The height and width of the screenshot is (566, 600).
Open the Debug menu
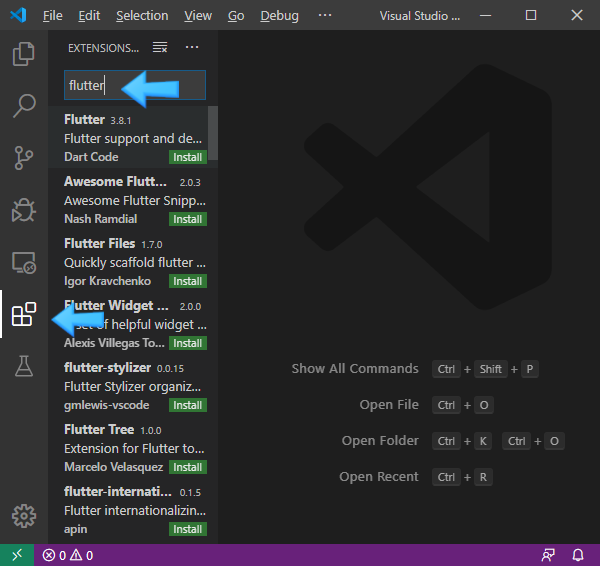coord(279,16)
